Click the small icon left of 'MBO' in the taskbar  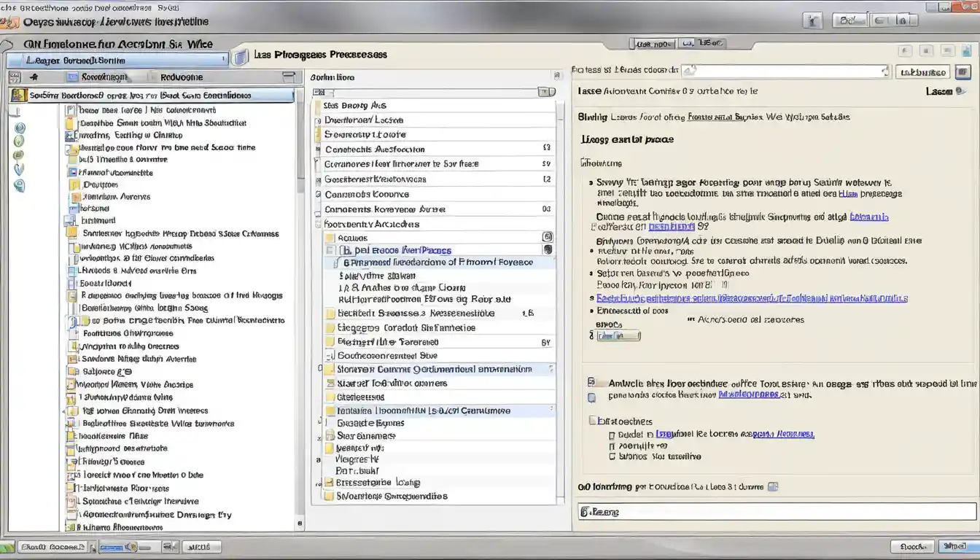tap(169, 546)
